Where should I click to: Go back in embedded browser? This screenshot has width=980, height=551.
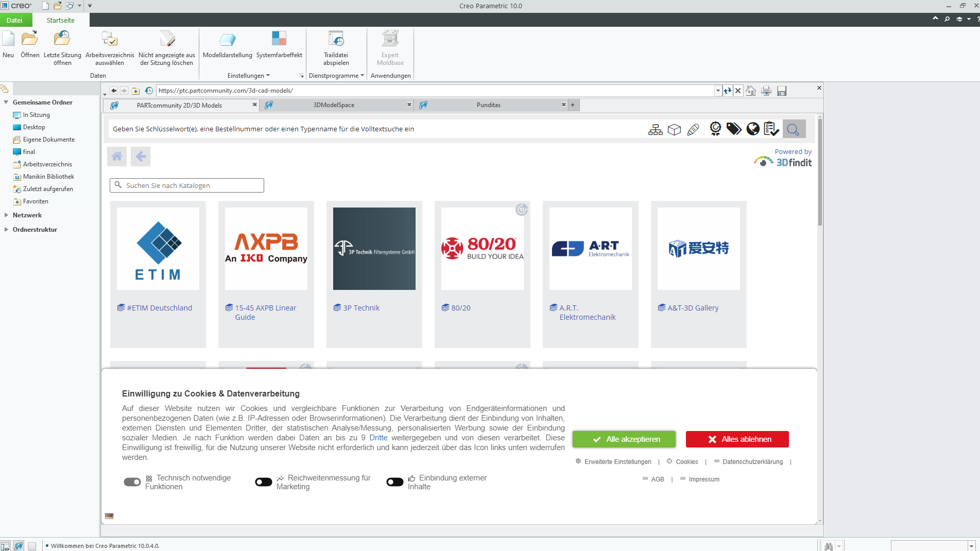[114, 91]
